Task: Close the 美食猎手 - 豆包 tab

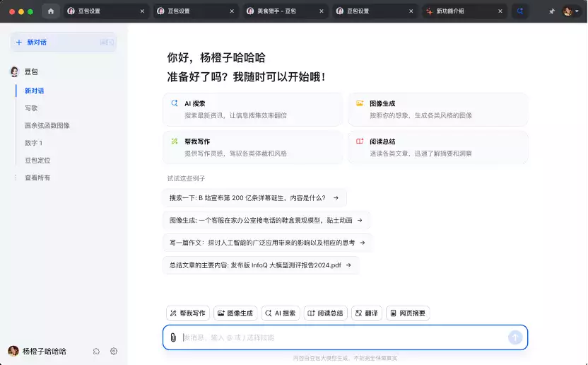Action: coord(322,11)
